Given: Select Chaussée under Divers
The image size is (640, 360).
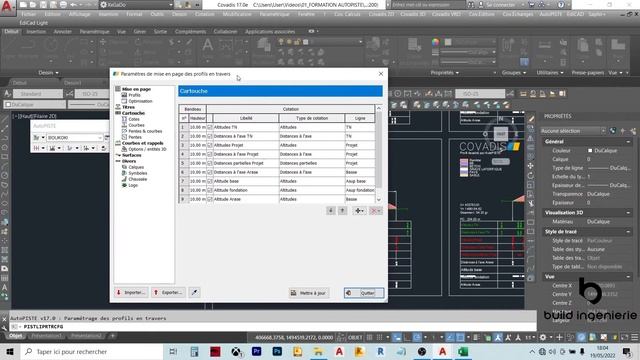Looking at the screenshot, I should click(138, 179).
